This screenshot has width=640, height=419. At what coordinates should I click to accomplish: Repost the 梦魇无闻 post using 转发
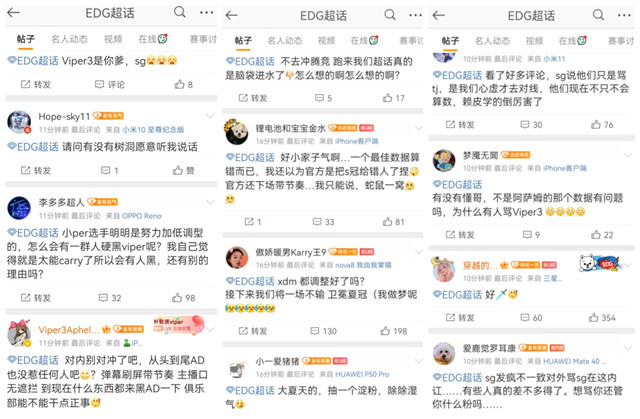click(x=460, y=235)
